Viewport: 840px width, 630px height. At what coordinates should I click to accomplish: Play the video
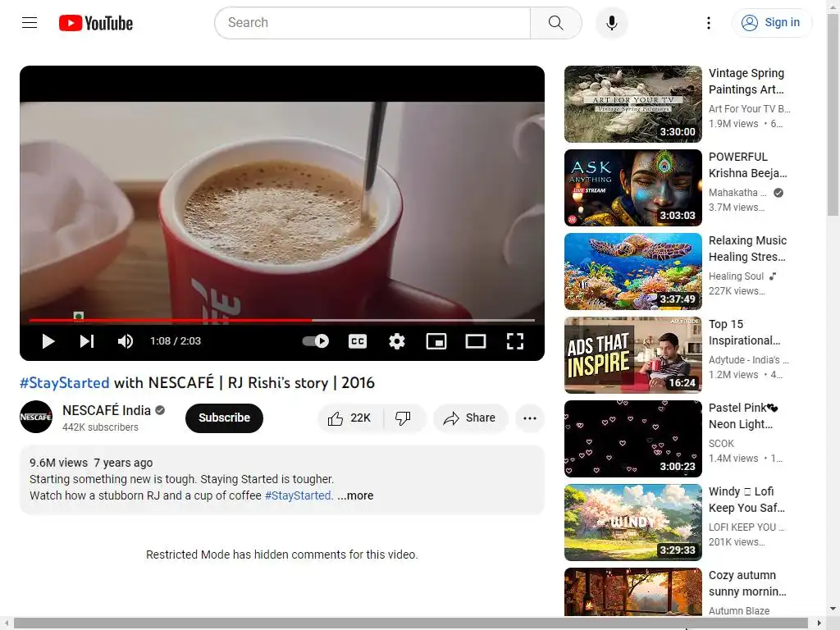tap(48, 341)
